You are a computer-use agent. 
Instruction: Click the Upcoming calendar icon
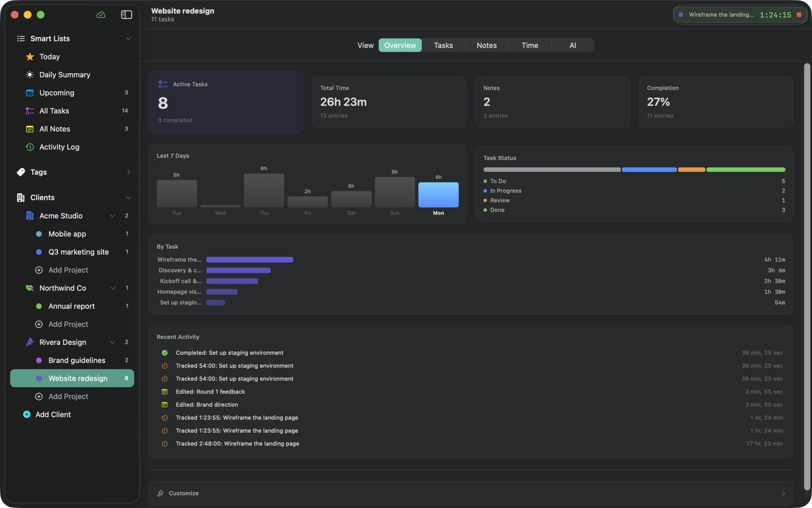point(30,93)
